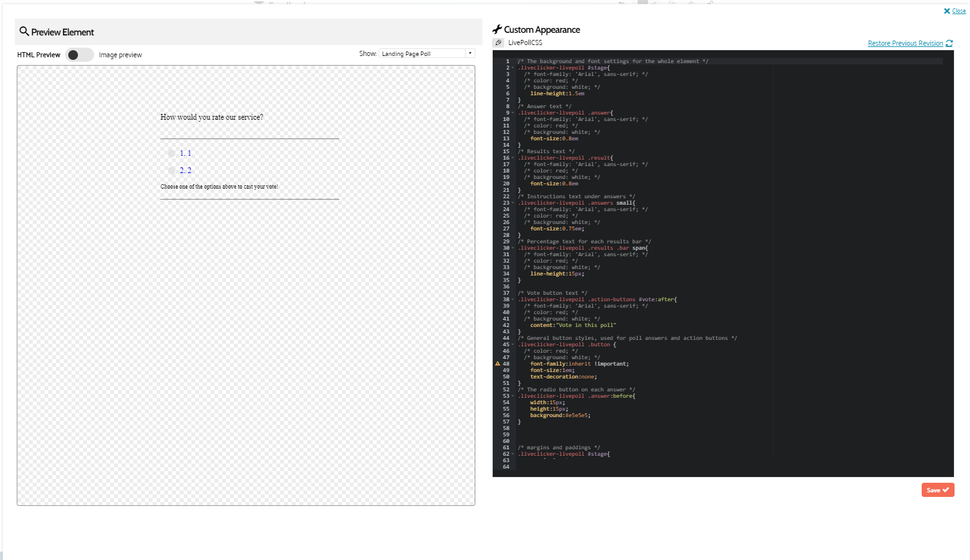Viewport: 970px width, 560px height.
Task: Click the warning triangle on line 48
Action: click(x=497, y=364)
